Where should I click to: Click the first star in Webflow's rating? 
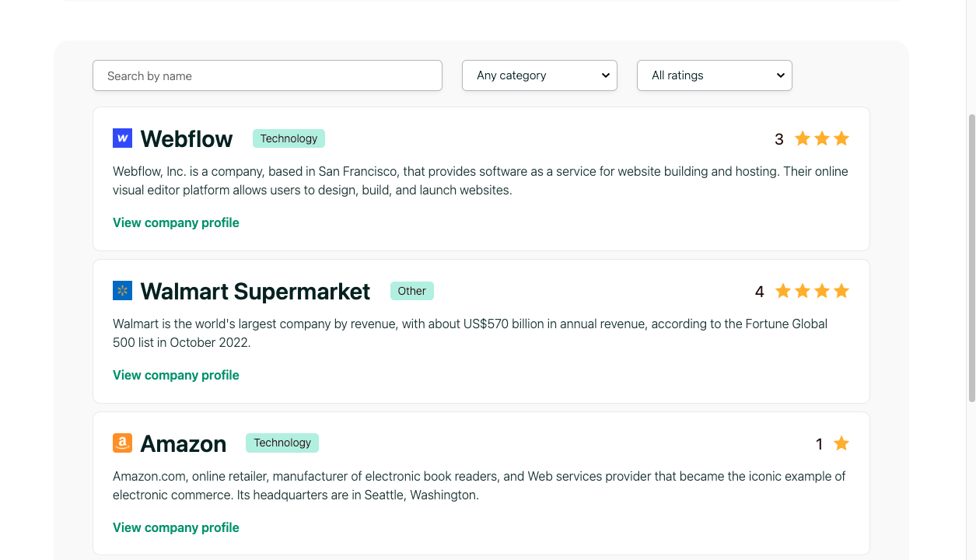coord(803,138)
